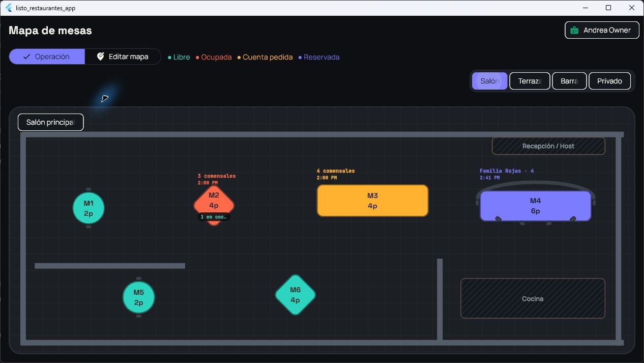Click the '1 en coc…' badge on M2
The width and height of the screenshot is (644, 363).
coord(214,217)
